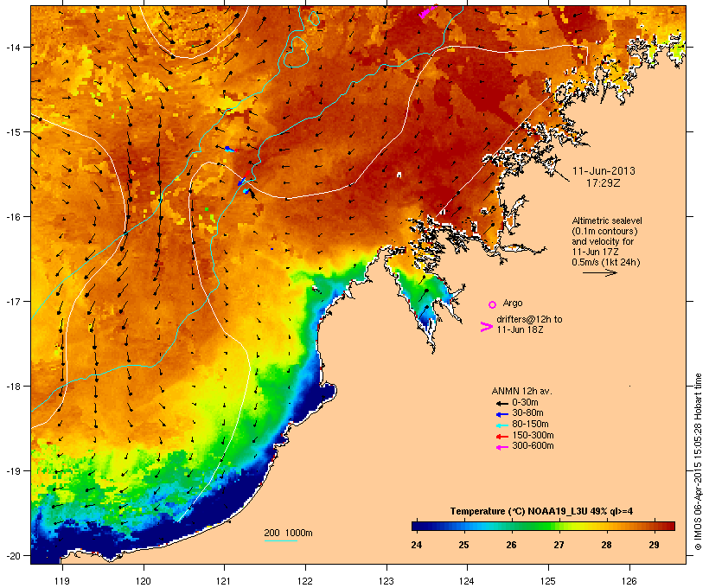Click the 300-600m depth label

coord(533,446)
